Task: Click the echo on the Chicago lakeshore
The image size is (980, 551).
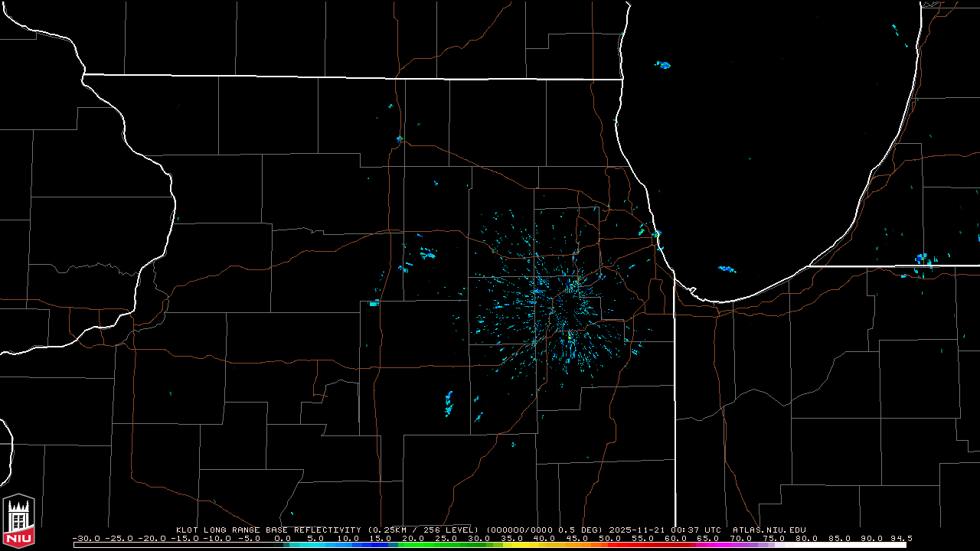Action: 656,234
